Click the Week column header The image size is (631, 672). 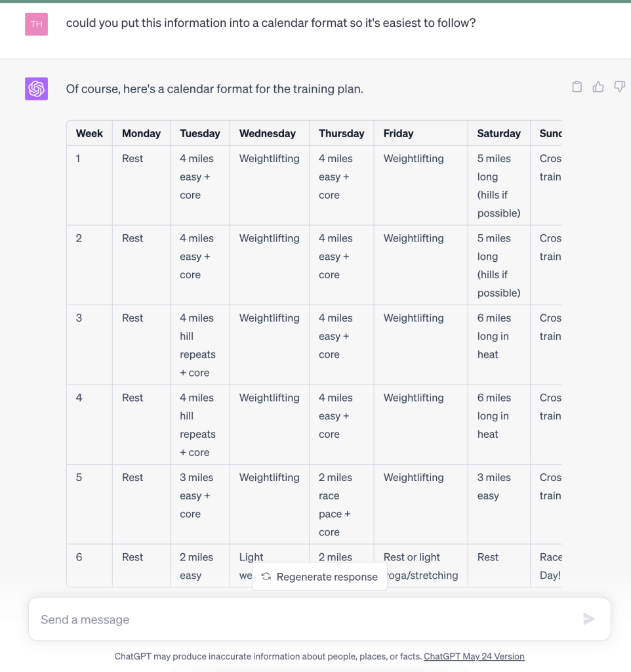(x=89, y=133)
